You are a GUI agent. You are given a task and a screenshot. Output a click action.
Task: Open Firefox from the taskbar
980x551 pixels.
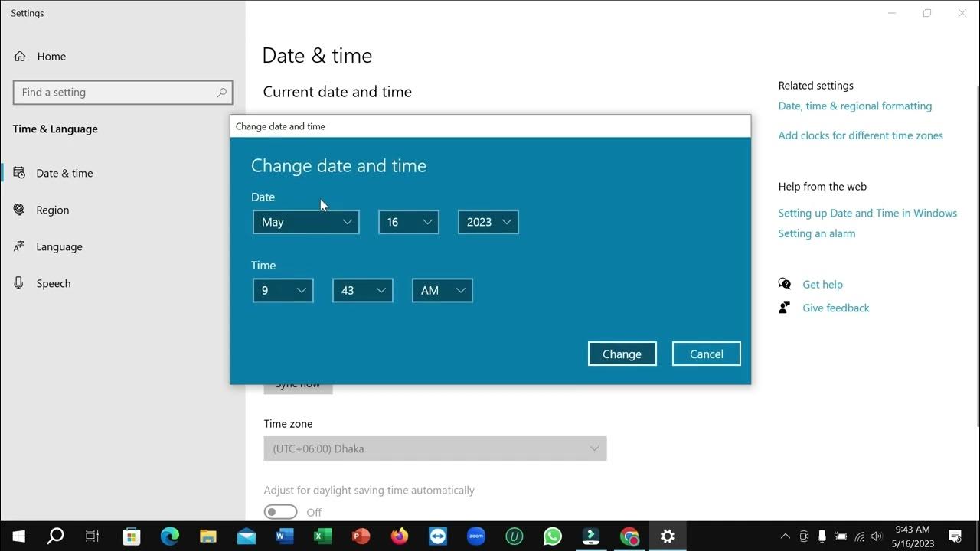[x=400, y=536]
